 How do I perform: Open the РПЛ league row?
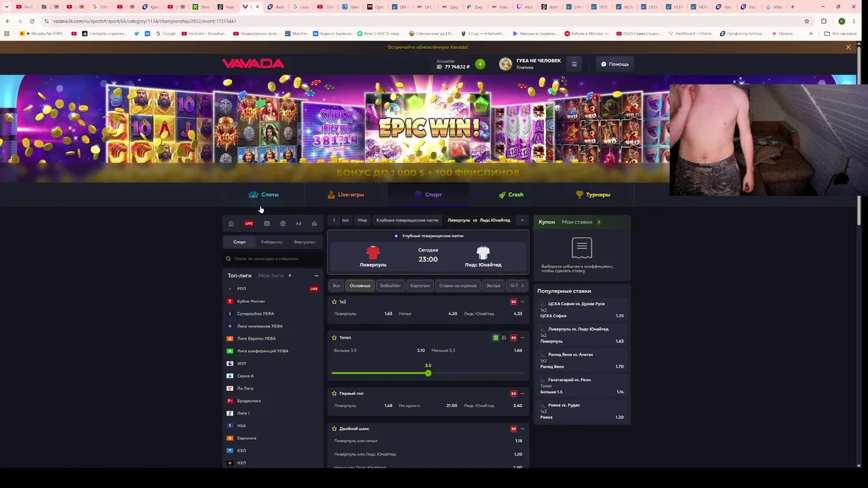coord(273,289)
